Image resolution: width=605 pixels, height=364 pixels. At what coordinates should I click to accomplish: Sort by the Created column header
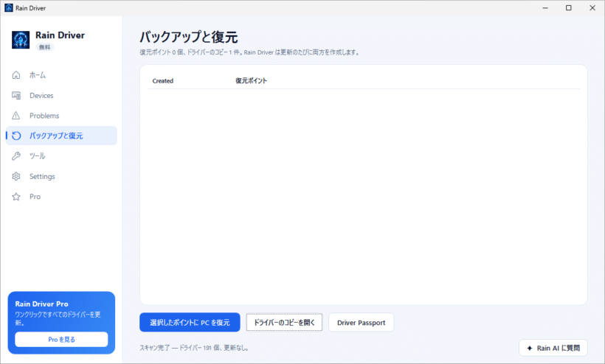[163, 81]
